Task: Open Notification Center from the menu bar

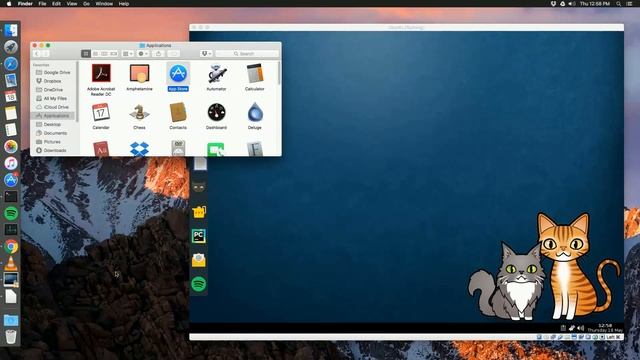Action: tap(630, 4)
